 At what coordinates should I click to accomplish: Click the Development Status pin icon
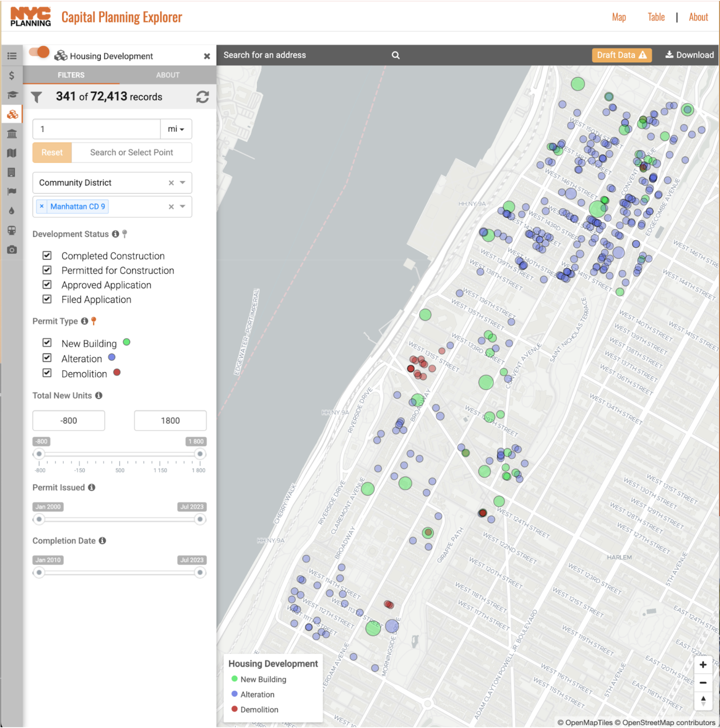pyautogui.click(x=125, y=234)
